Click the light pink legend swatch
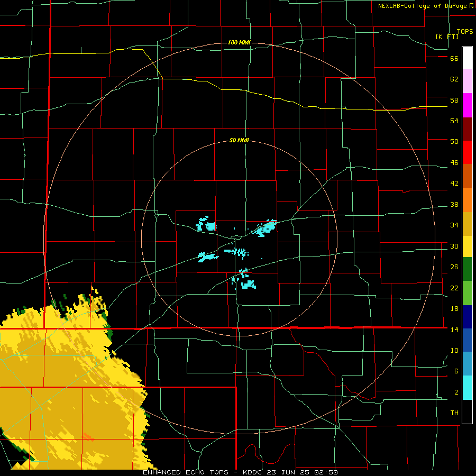 point(467,81)
